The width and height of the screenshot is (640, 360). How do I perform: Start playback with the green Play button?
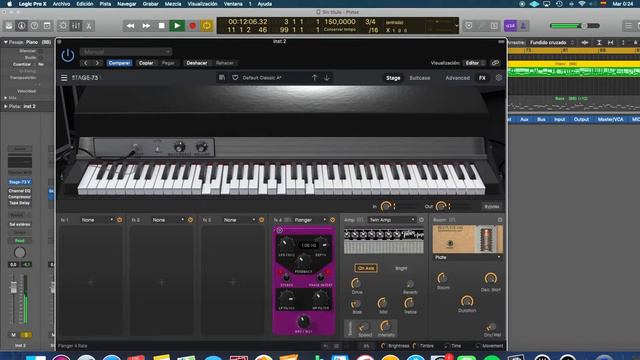point(177,26)
